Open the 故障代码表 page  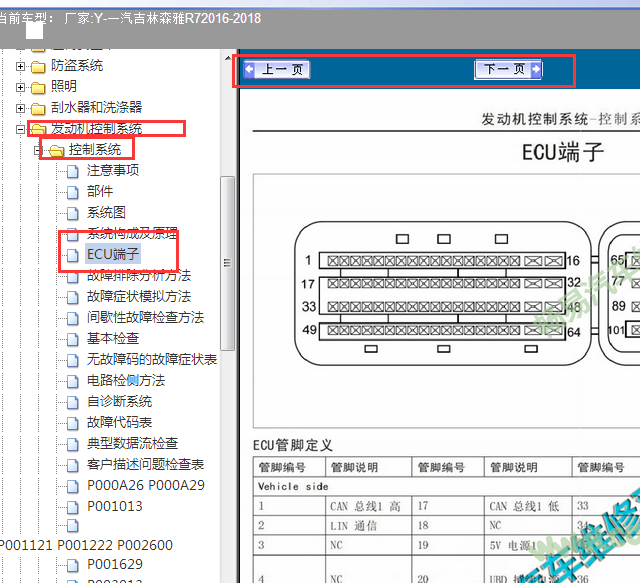[119, 423]
